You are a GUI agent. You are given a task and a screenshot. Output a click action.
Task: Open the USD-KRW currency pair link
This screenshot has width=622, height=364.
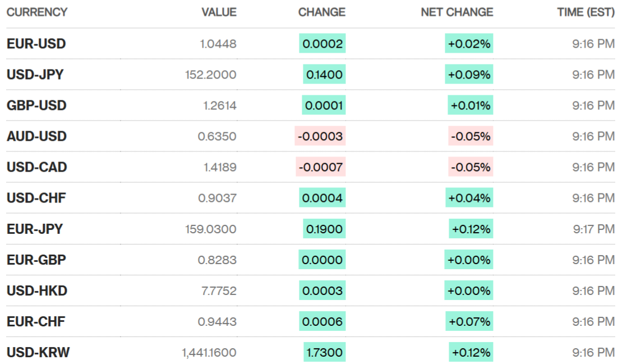[38, 352]
